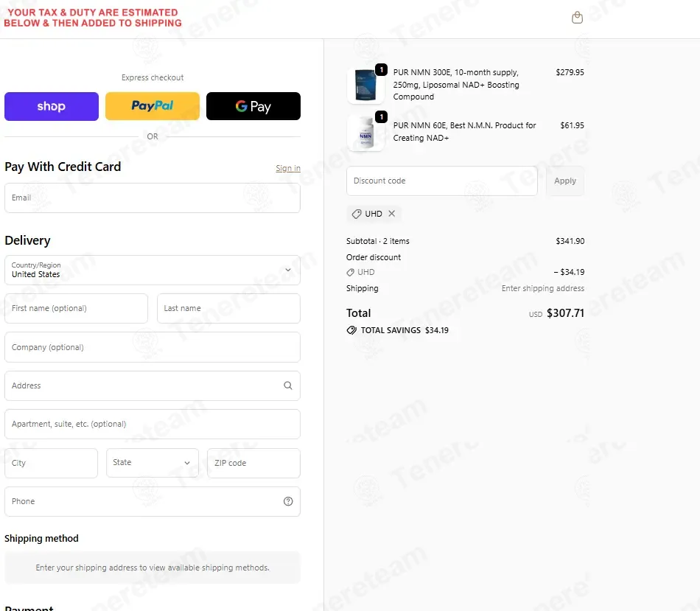
Task: Click the 'Express checkout' label
Action: 153,77
